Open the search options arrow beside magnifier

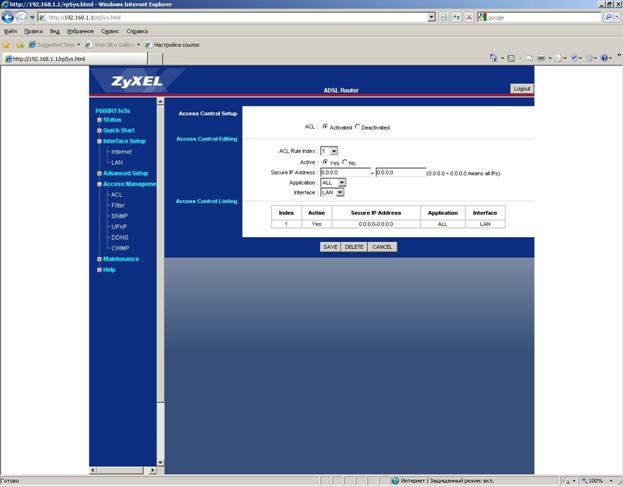pos(617,17)
